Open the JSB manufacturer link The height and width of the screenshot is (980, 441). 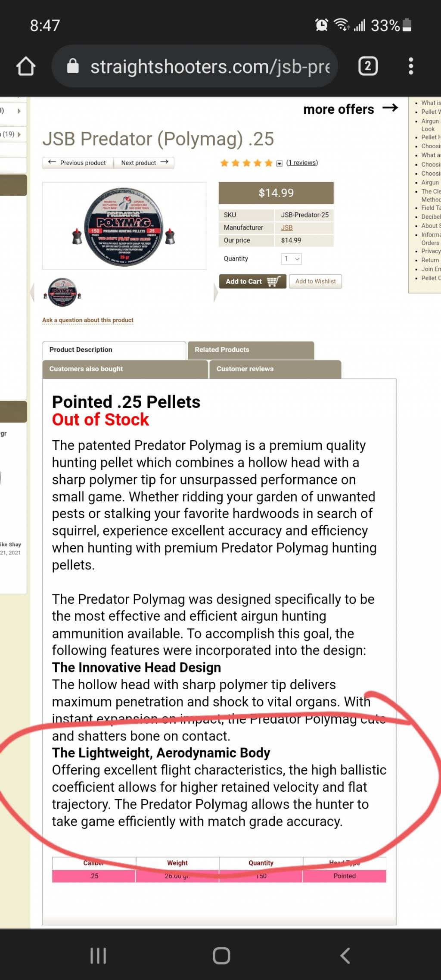[x=287, y=227]
